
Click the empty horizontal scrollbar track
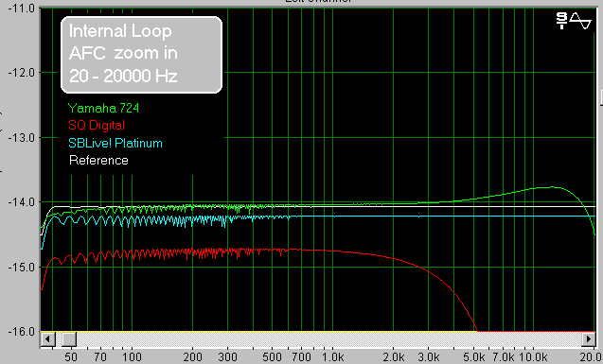tap(328, 339)
